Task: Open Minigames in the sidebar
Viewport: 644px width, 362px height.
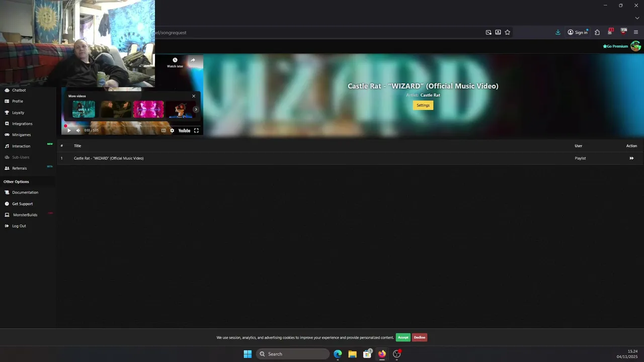Action: pyautogui.click(x=21, y=135)
